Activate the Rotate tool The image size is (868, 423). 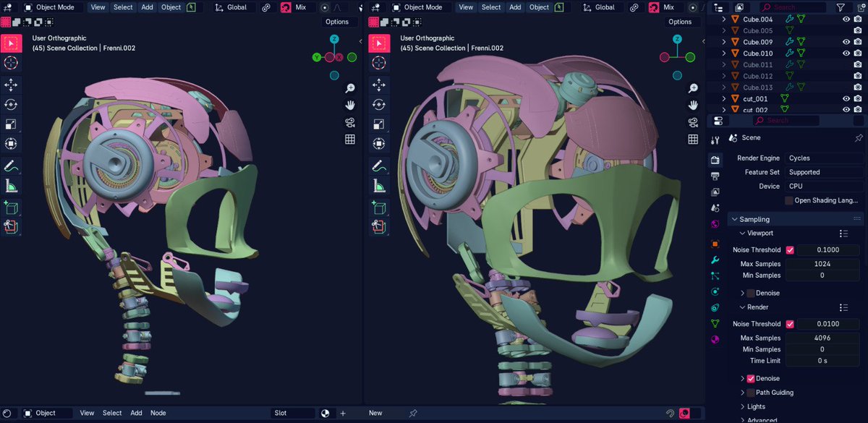(10, 104)
